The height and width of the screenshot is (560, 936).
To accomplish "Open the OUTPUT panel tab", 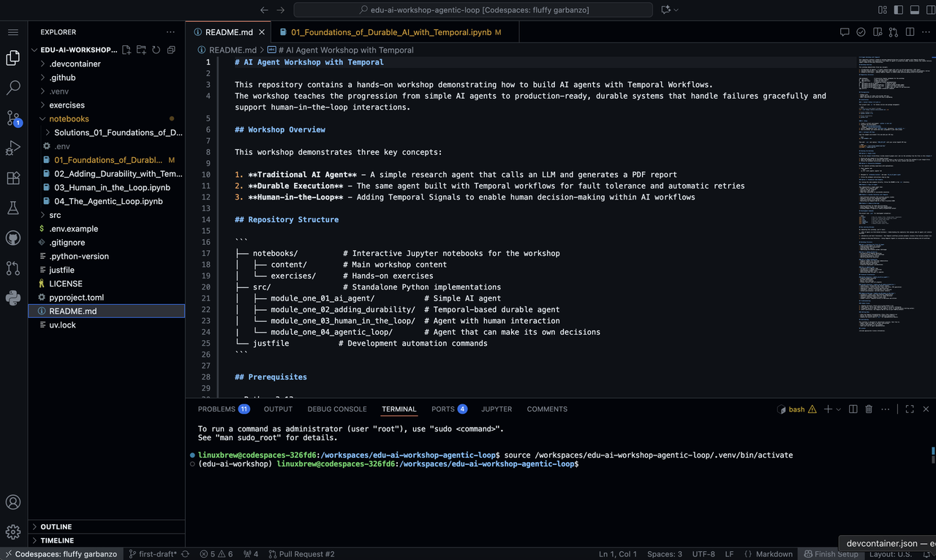I will pos(278,409).
